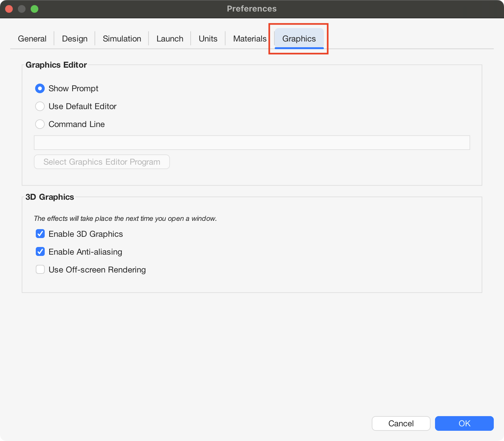504x441 pixels.
Task: Go to the Simulation tab
Action: tap(122, 39)
